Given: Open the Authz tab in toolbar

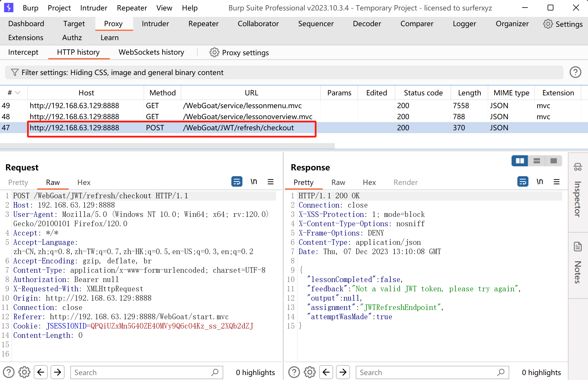Looking at the screenshot, I should [x=72, y=38].
